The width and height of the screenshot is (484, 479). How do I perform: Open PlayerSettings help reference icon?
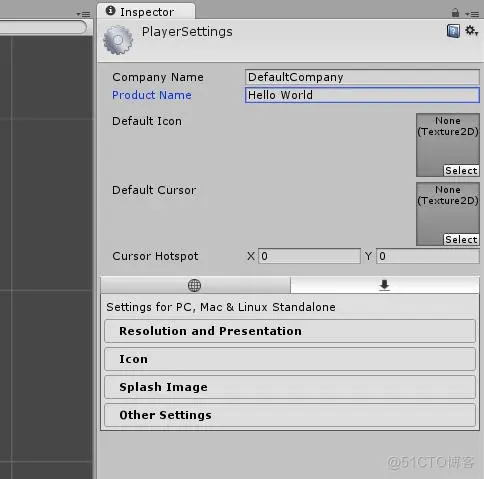[453, 31]
